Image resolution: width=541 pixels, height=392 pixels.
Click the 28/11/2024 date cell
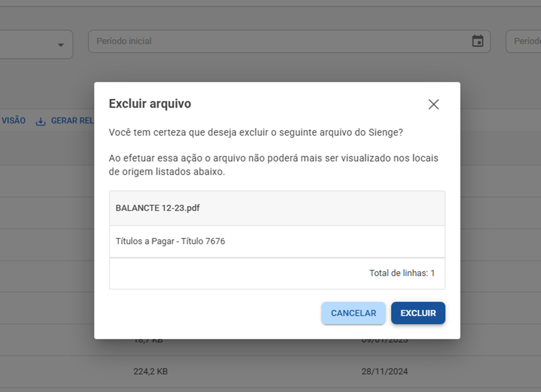(384, 372)
